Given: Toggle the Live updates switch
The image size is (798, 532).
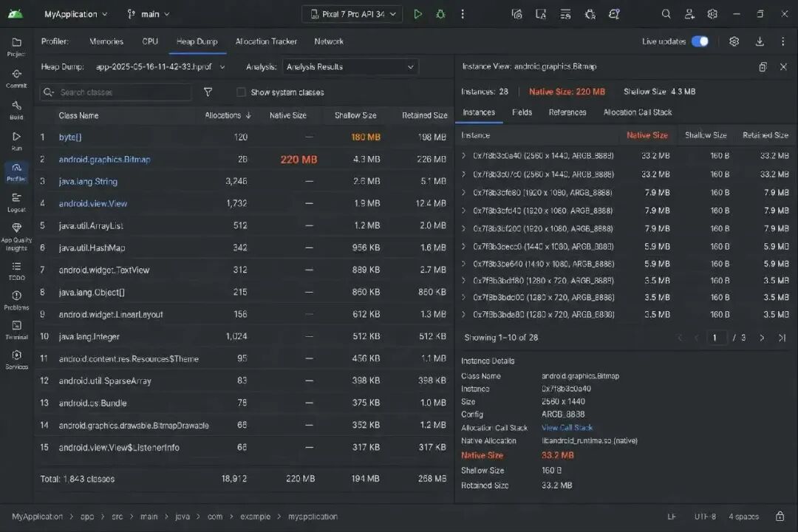Looking at the screenshot, I should [x=700, y=41].
